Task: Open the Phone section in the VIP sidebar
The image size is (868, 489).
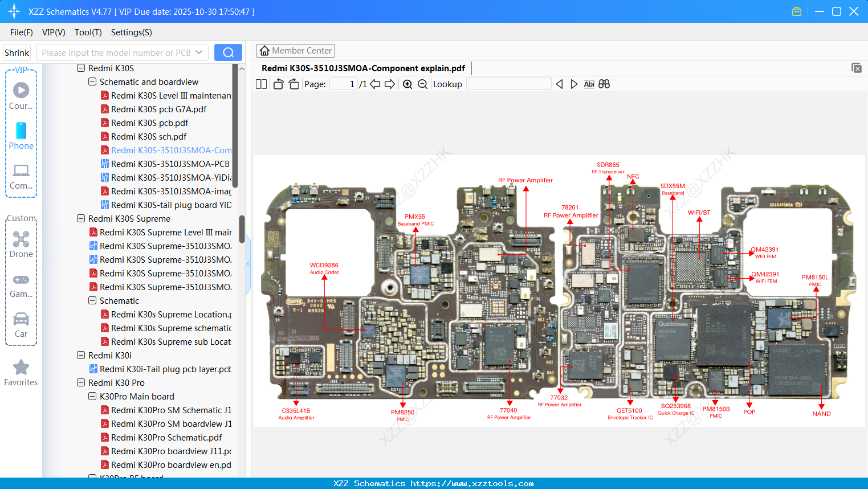Action: coord(21,137)
